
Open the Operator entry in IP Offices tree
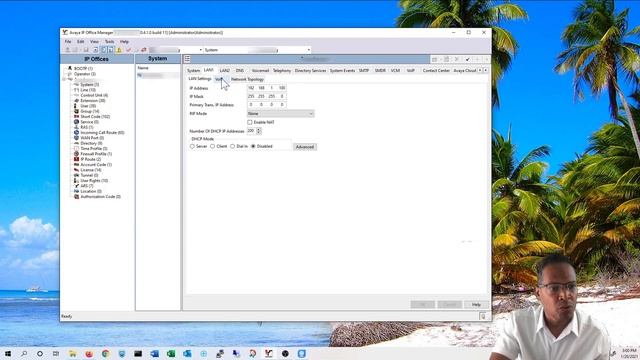click(x=84, y=74)
